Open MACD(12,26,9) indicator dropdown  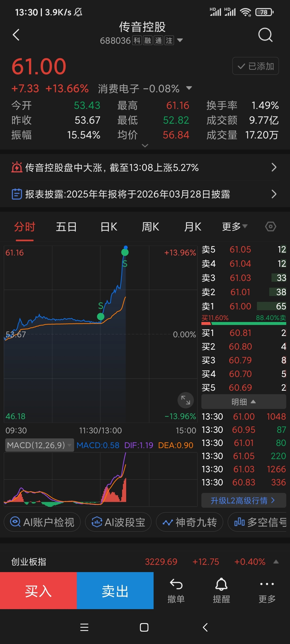pyautogui.click(x=39, y=445)
